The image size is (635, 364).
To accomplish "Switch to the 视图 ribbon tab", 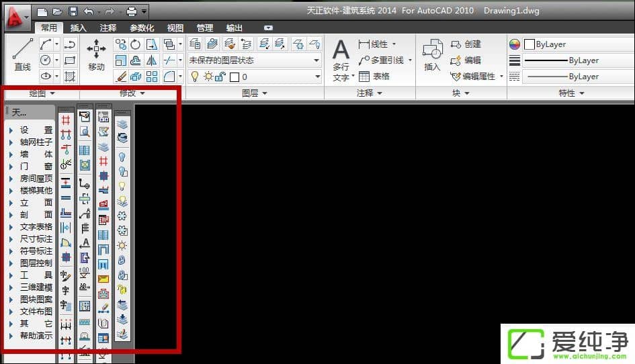I will pyautogui.click(x=175, y=28).
